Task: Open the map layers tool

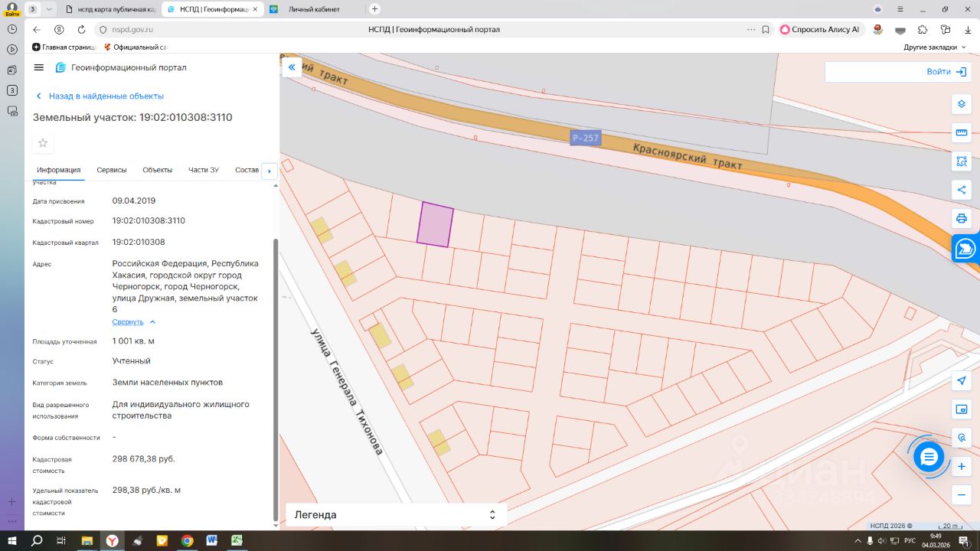Action: pyautogui.click(x=962, y=104)
